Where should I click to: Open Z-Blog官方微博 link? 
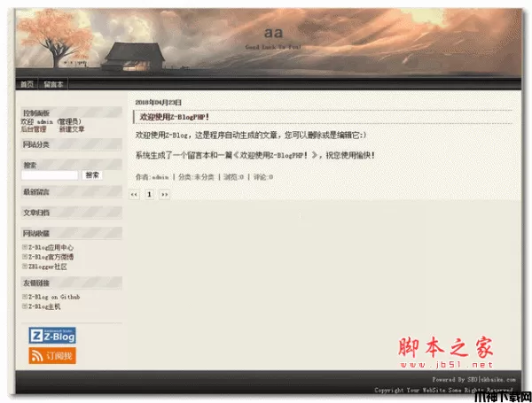(x=51, y=257)
